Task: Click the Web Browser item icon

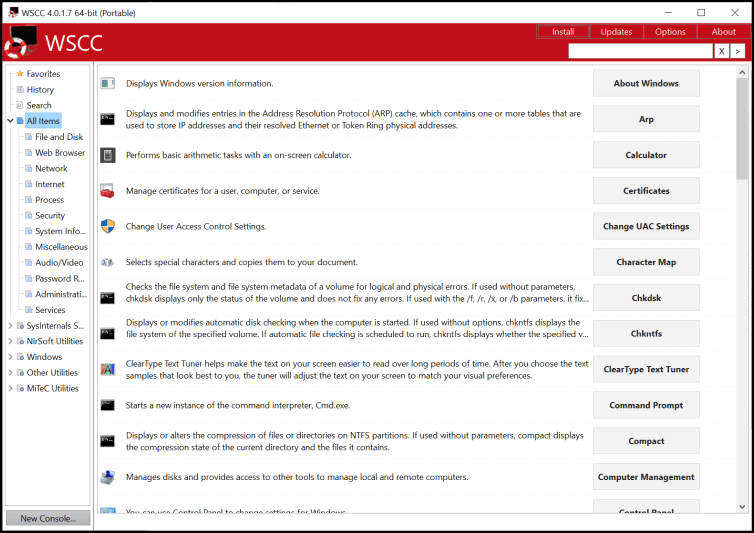Action: (28, 152)
